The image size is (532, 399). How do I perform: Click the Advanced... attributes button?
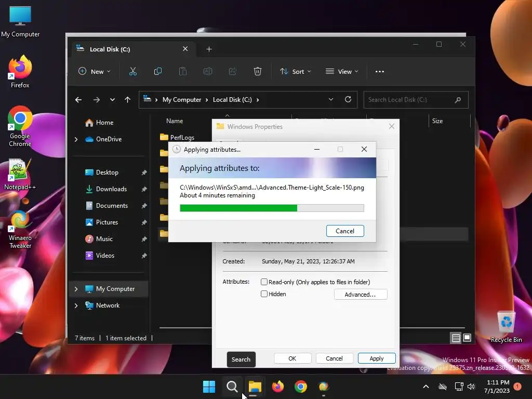coord(361,295)
